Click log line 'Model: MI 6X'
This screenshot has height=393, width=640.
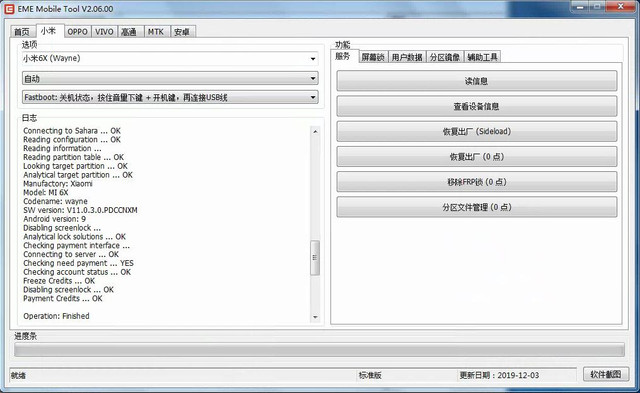[x=46, y=193]
